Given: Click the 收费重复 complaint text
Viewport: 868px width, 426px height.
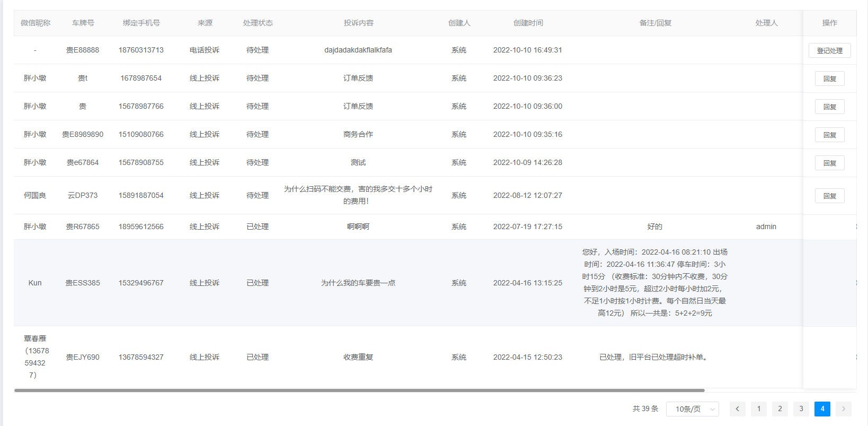Looking at the screenshot, I should 358,357.
